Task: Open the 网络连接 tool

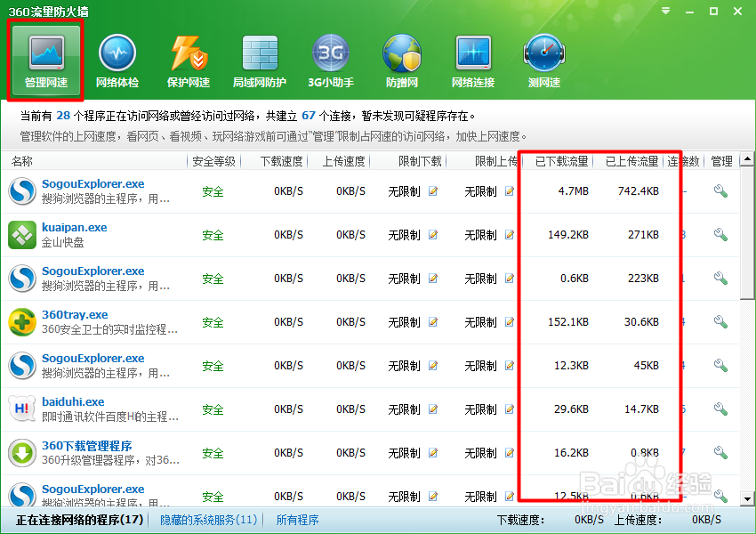Action: (473, 60)
